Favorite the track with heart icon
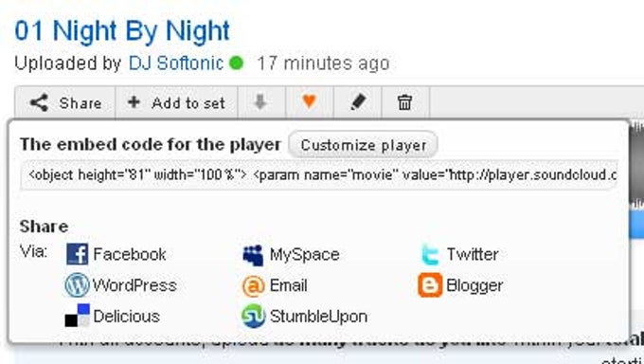This screenshot has height=364, width=644. pos(310,101)
